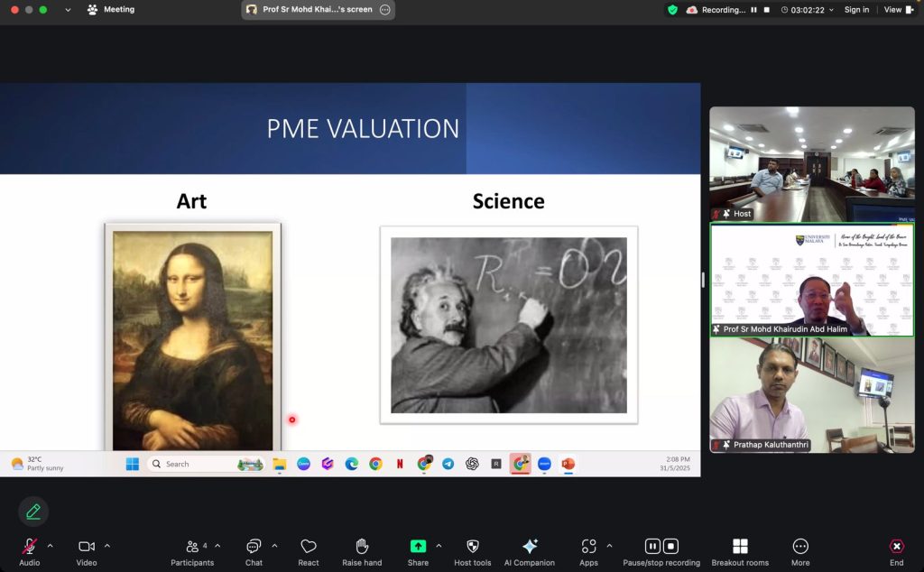
Task: Expand the meeting timer 03:02:22 dropdown
Action: click(x=808, y=10)
